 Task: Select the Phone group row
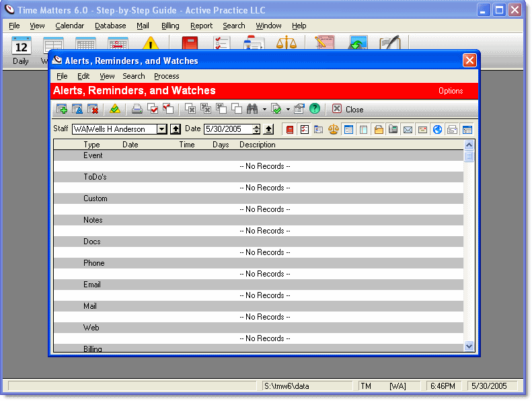pyautogui.click(x=258, y=263)
